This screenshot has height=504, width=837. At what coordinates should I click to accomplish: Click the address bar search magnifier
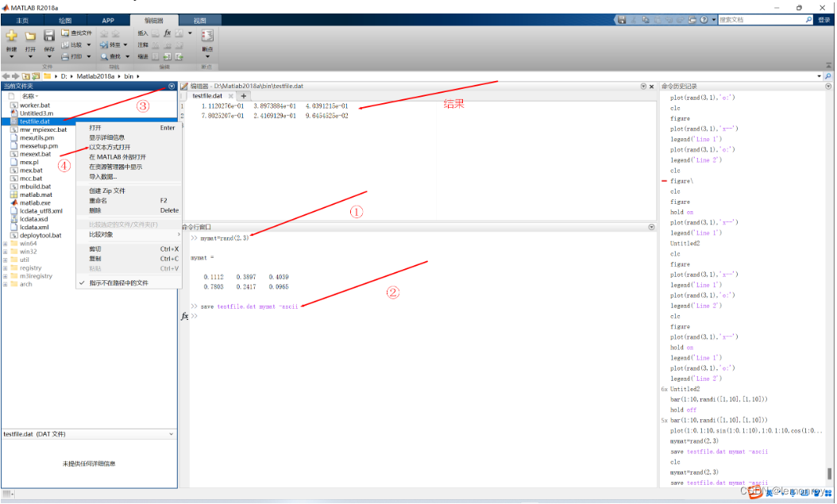(828, 76)
